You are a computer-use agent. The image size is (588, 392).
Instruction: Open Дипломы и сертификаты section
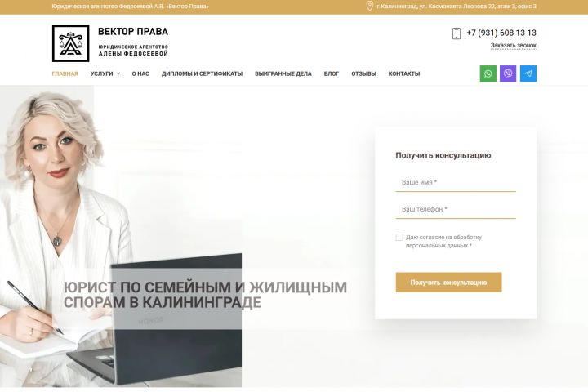pos(203,73)
